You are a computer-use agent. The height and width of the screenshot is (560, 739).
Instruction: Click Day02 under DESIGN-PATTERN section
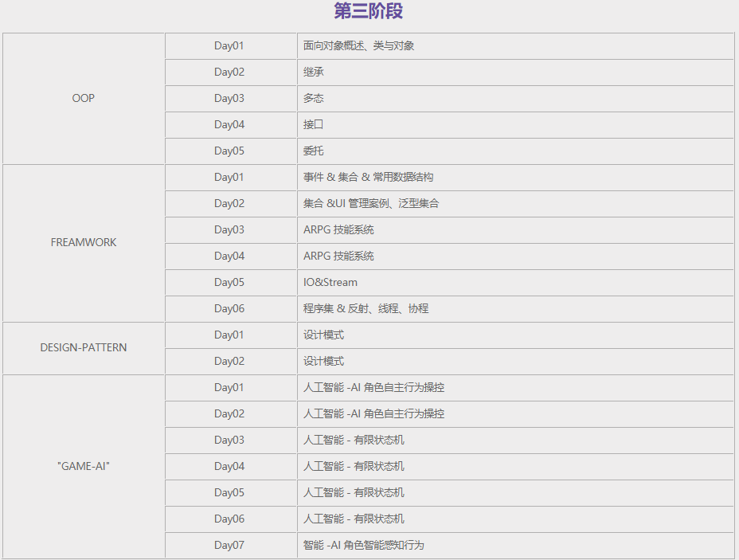[x=230, y=361]
